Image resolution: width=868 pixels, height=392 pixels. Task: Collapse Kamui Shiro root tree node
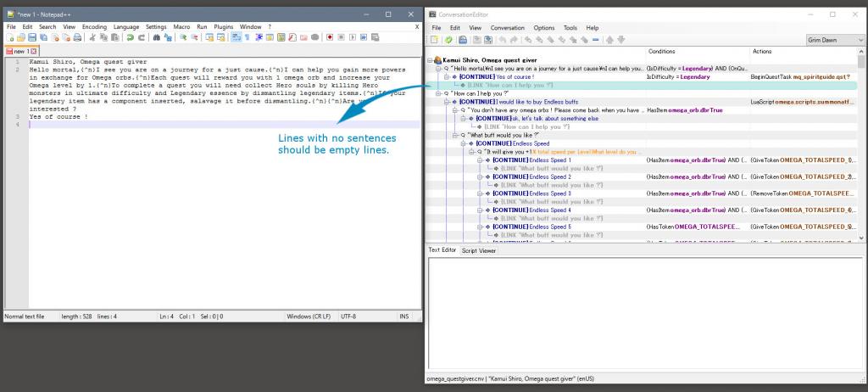point(430,60)
